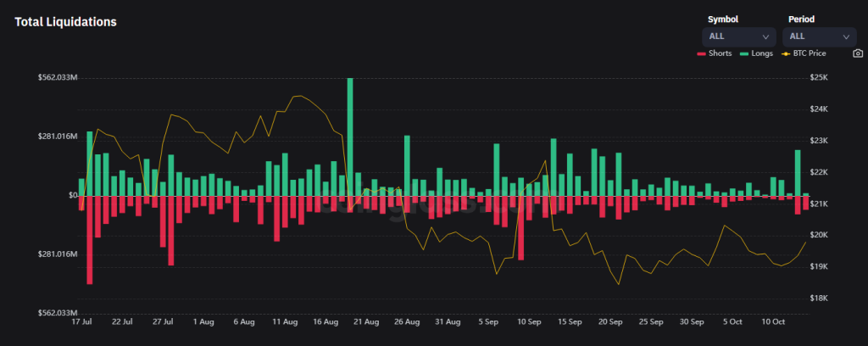Click the 5 Oct date label
Image resolution: width=868 pixels, height=346 pixels.
pyautogui.click(x=732, y=321)
